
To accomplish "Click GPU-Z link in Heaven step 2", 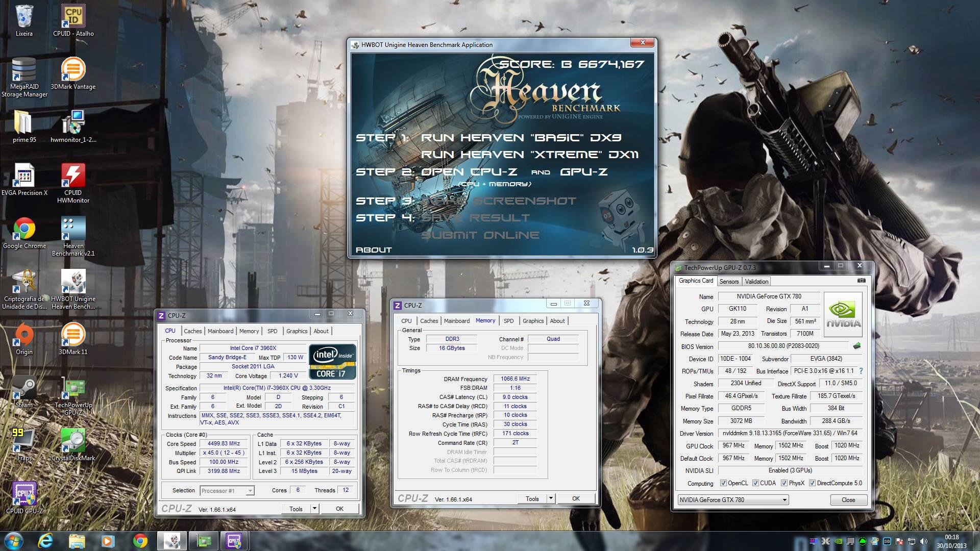I will (x=584, y=172).
